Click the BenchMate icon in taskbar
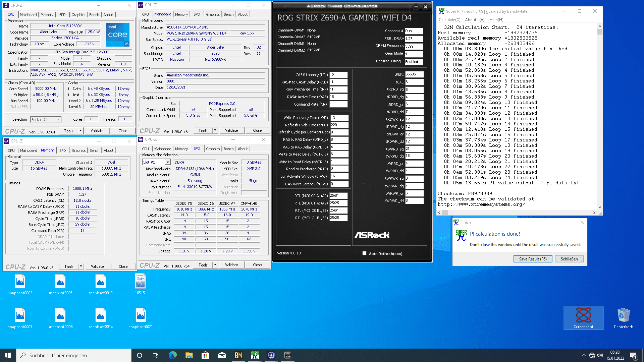 (x=238, y=355)
